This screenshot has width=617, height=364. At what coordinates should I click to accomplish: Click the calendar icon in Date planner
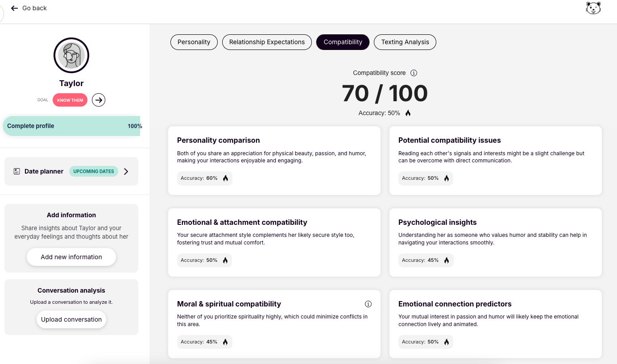click(x=17, y=171)
